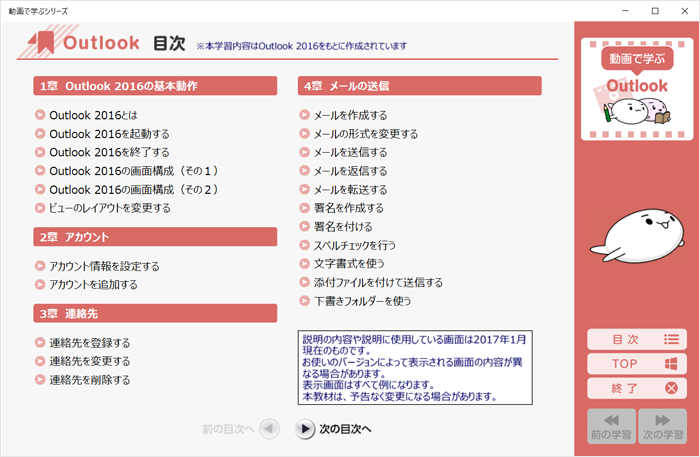The height and width of the screenshot is (457, 700).
Task: Select '文字書式を使う' lesson text
Action: [349, 264]
